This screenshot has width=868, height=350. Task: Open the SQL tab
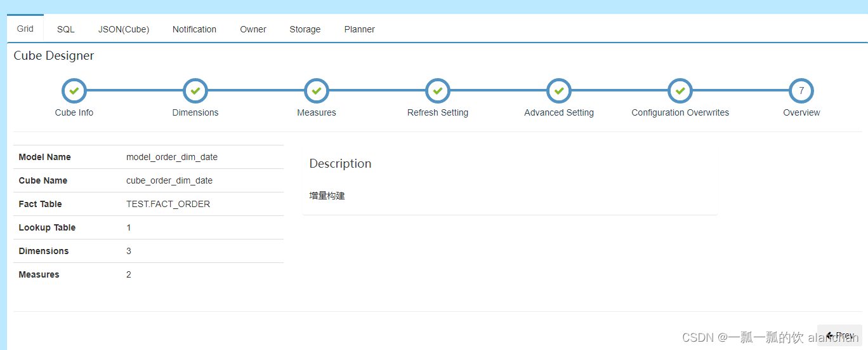[x=65, y=29]
